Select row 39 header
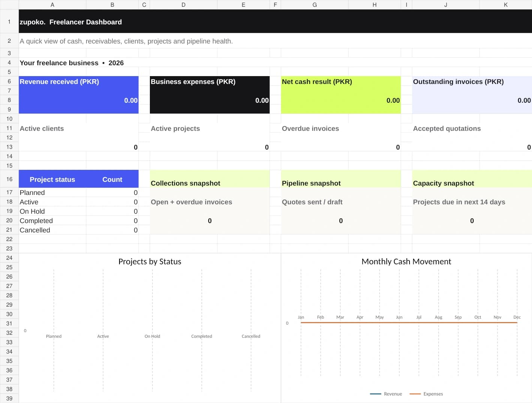532x403 pixels. 9,399
